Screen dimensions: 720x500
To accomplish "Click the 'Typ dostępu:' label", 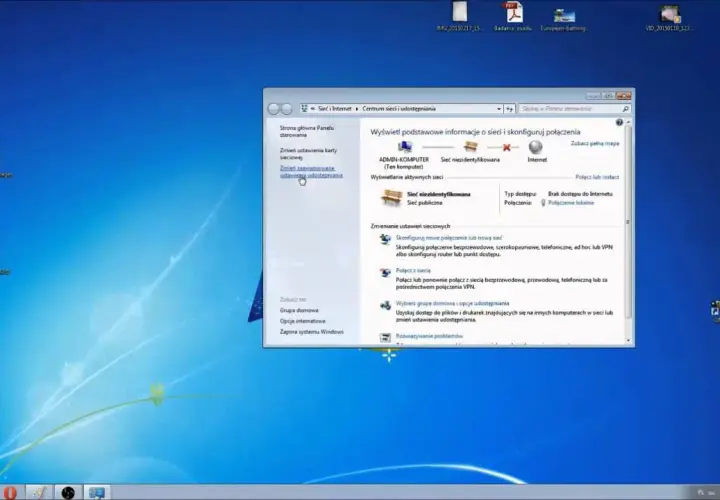I will (520, 194).
